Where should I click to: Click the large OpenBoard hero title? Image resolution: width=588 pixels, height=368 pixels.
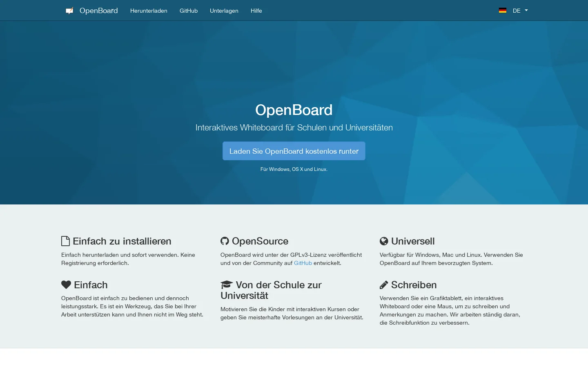(x=294, y=110)
